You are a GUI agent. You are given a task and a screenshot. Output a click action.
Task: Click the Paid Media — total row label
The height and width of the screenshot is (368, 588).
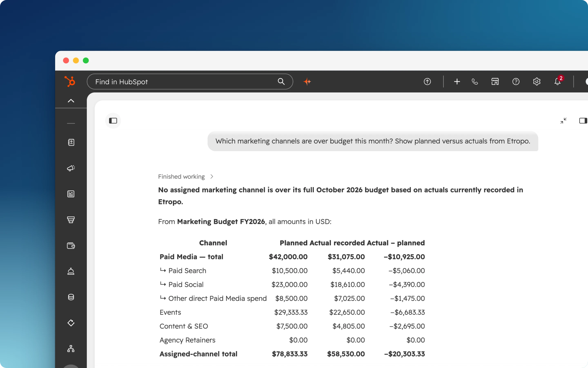click(x=191, y=257)
